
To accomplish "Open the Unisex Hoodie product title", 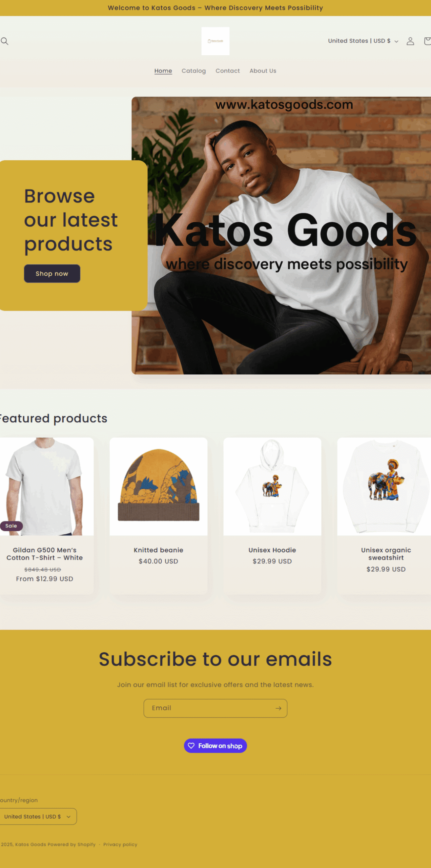I will 272,550.
